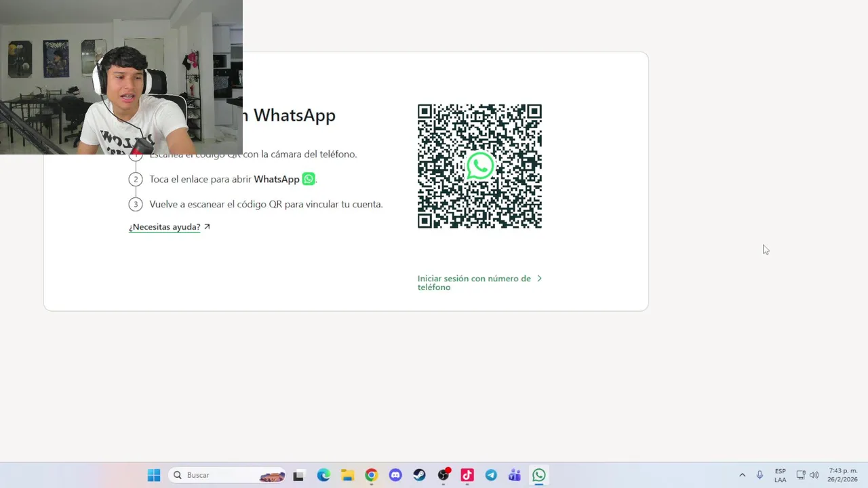Click the WhatsApp heading text
This screenshot has width=868, height=488.
(x=294, y=115)
